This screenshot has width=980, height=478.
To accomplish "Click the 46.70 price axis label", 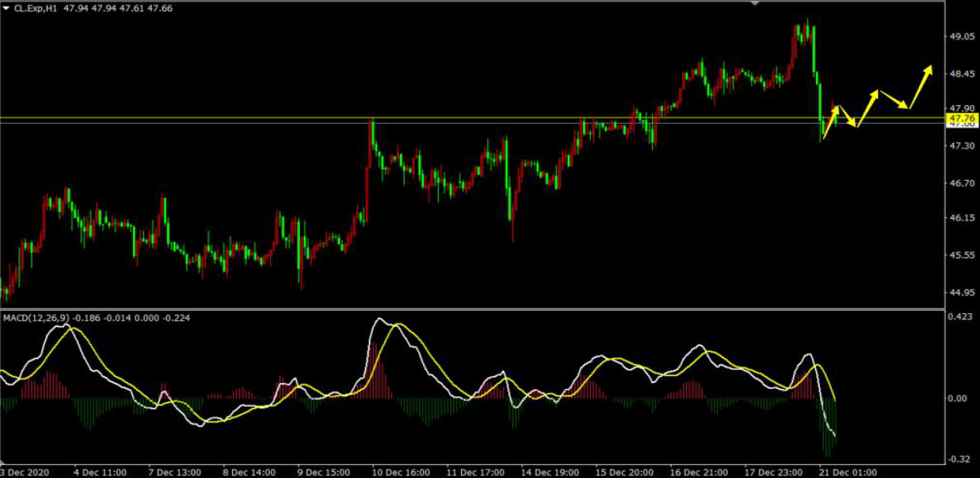I will click(961, 183).
